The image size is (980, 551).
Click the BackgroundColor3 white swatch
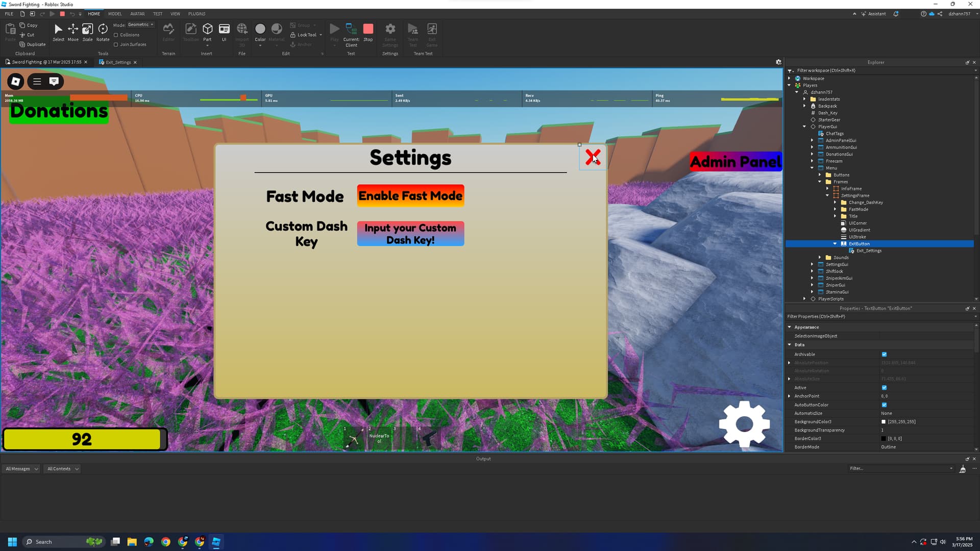884,422
